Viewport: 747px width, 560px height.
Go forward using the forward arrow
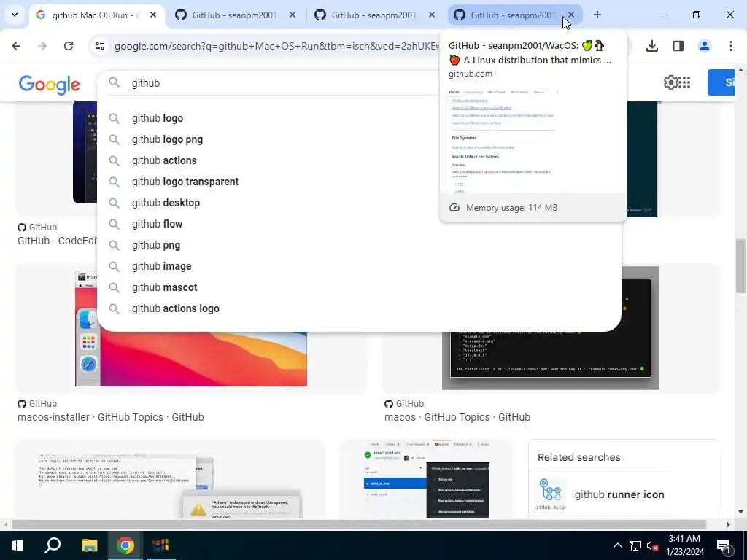tap(42, 46)
